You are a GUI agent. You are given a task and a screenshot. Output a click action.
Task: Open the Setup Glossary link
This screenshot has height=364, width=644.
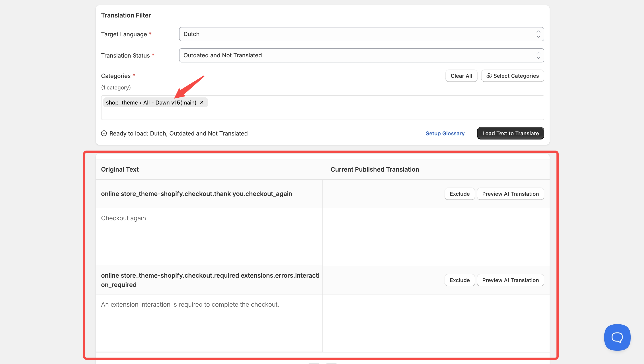[x=445, y=133]
